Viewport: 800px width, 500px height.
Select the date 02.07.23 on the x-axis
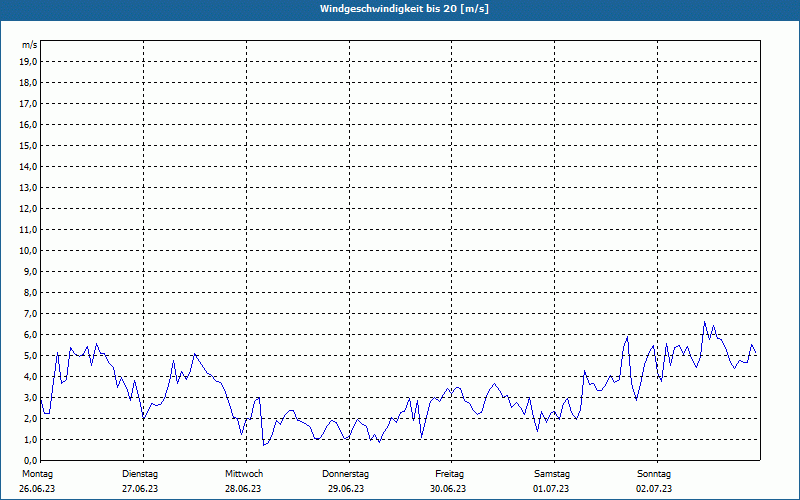(x=654, y=488)
